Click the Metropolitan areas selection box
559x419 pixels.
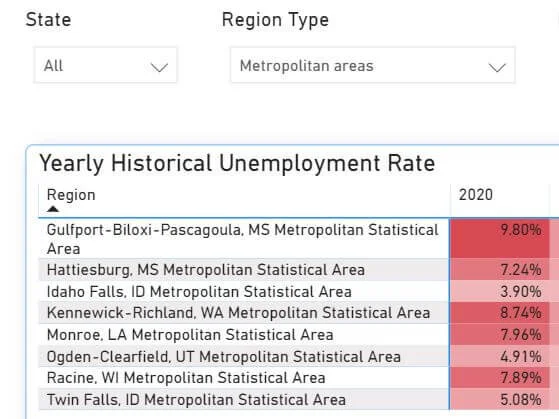[x=373, y=65]
